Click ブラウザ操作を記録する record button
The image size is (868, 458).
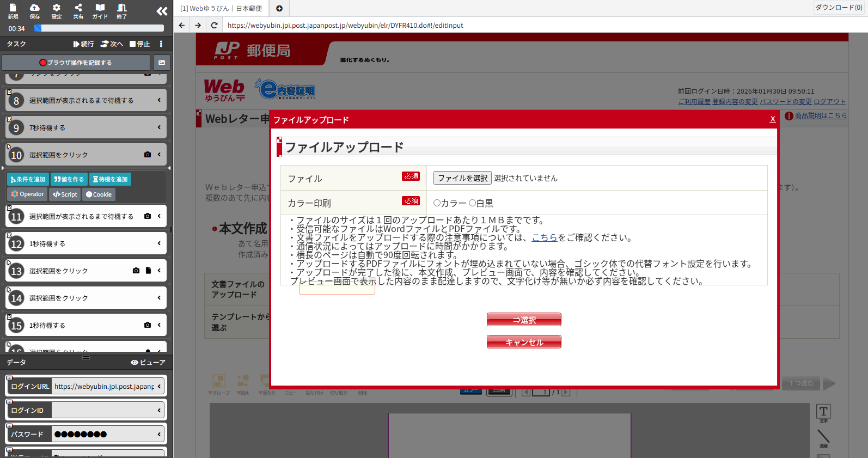(76, 63)
